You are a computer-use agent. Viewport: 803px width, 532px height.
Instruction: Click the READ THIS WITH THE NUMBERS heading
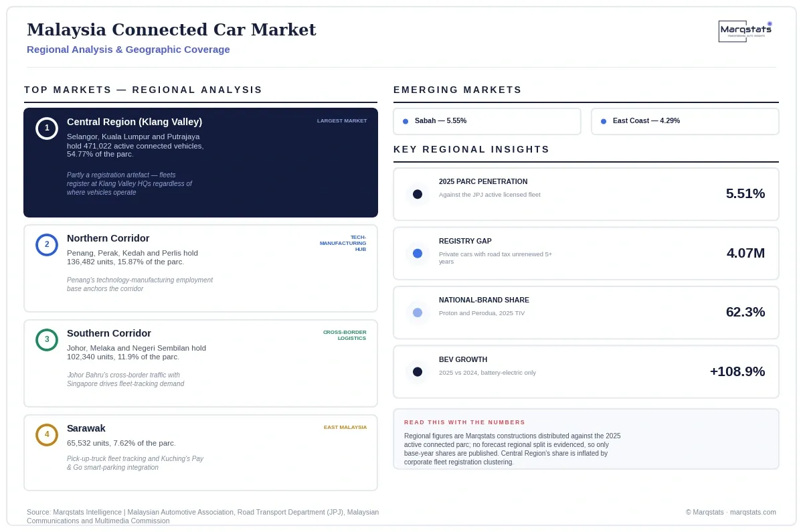pos(464,422)
